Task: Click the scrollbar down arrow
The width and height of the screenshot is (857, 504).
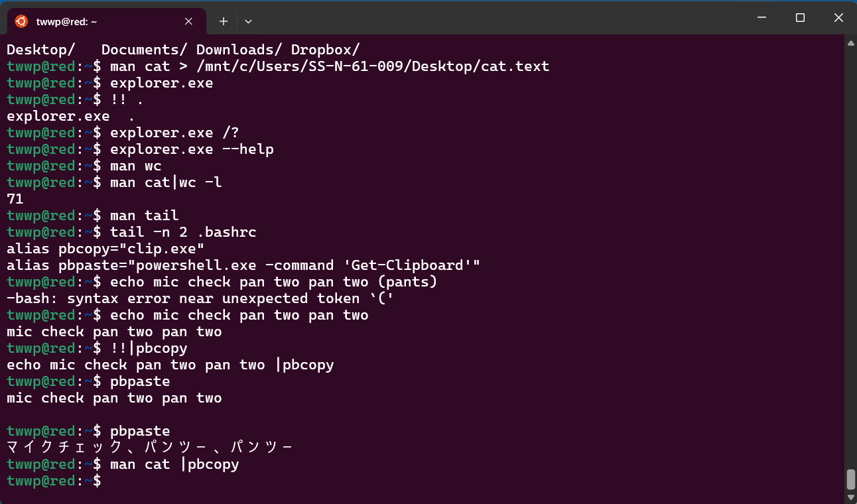Action: 851,497
